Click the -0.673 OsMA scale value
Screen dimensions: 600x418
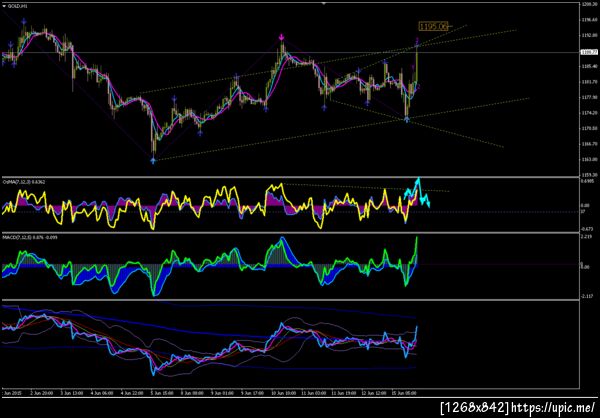click(587, 229)
